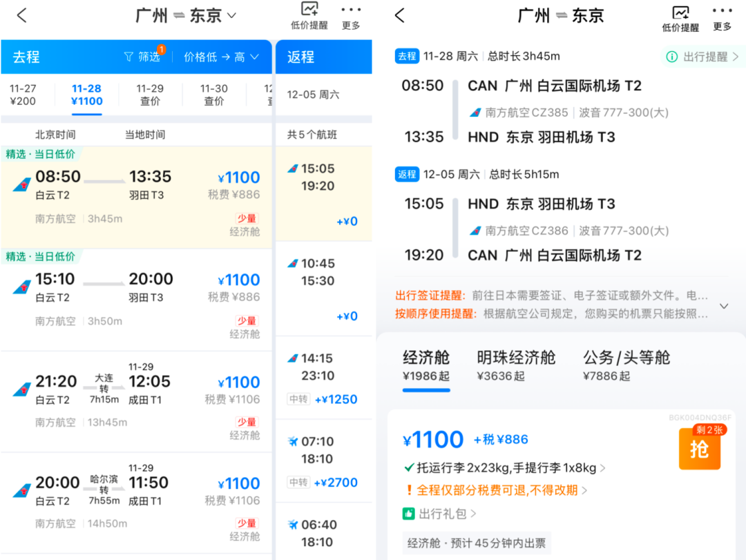Tap China Southern logo on 15:10 flight
Screen dimensions: 746x560
[x=22, y=287]
